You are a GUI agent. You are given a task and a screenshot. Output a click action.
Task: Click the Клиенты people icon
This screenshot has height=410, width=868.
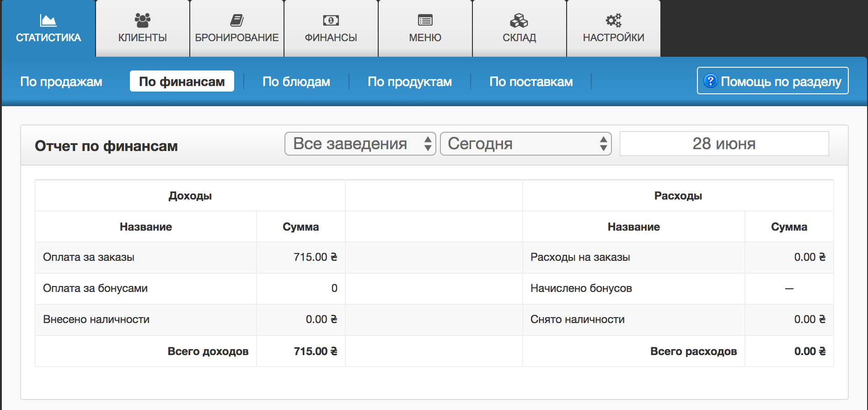point(143,20)
